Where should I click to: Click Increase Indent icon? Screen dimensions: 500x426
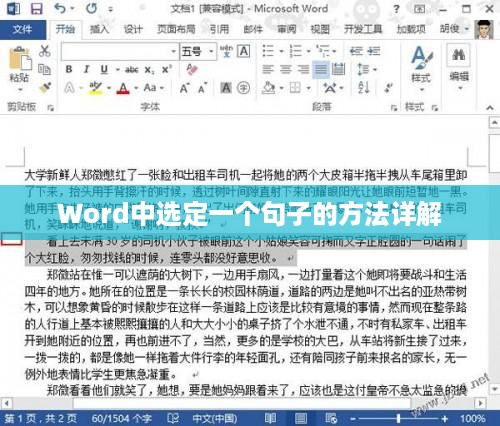(x=374, y=51)
